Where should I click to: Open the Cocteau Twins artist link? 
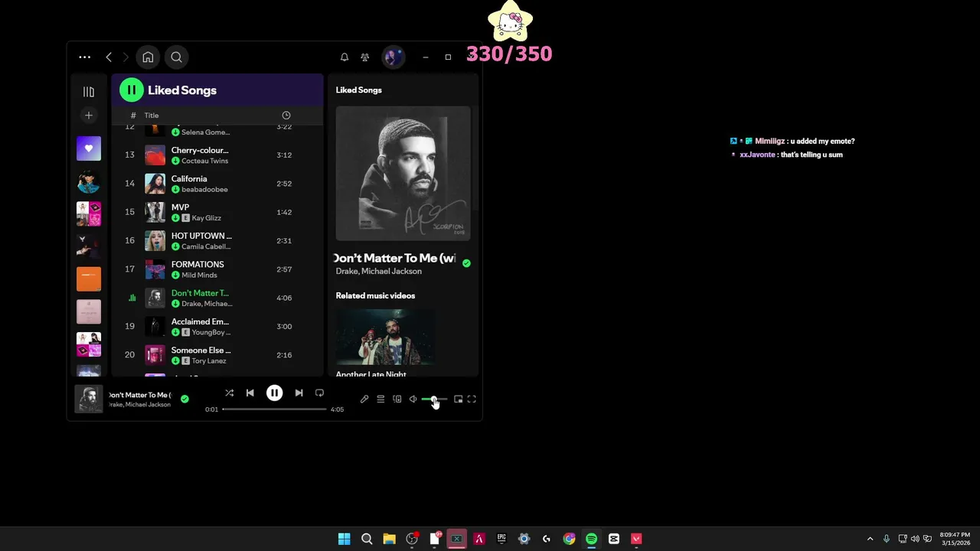coord(204,161)
